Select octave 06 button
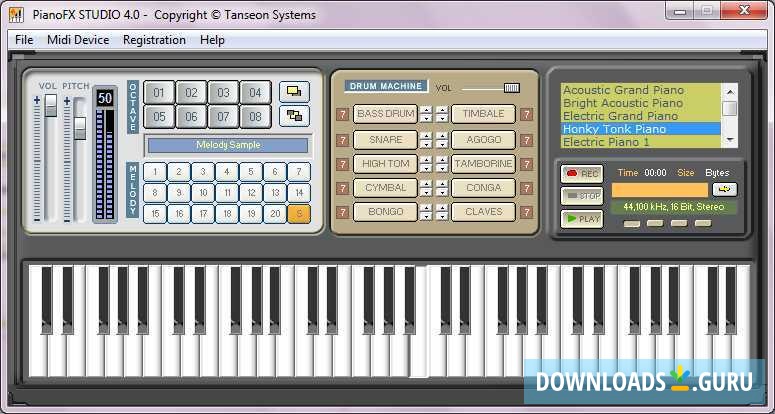 [x=191, y=117]
